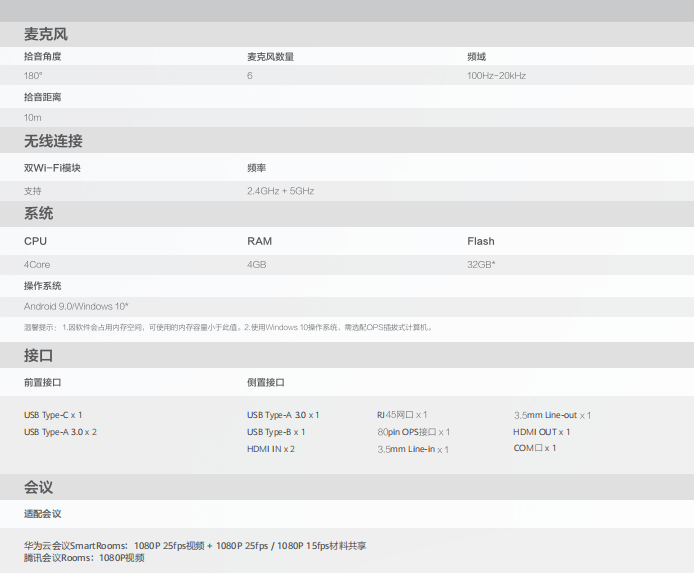Screen dimensions: 694x573
Task: Click the 100Hz~20kHz frequency range value
Action: click(496, 76)
